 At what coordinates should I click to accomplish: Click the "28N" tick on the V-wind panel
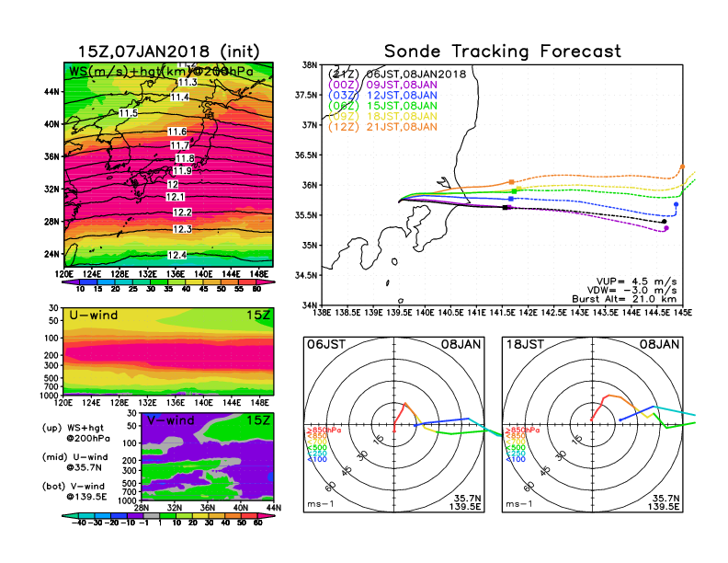pyautogui.click(x=142, y=508)
